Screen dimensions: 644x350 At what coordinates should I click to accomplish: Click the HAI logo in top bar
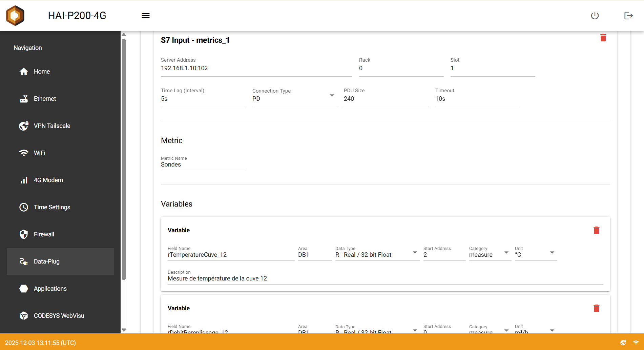tap(15, 15)
